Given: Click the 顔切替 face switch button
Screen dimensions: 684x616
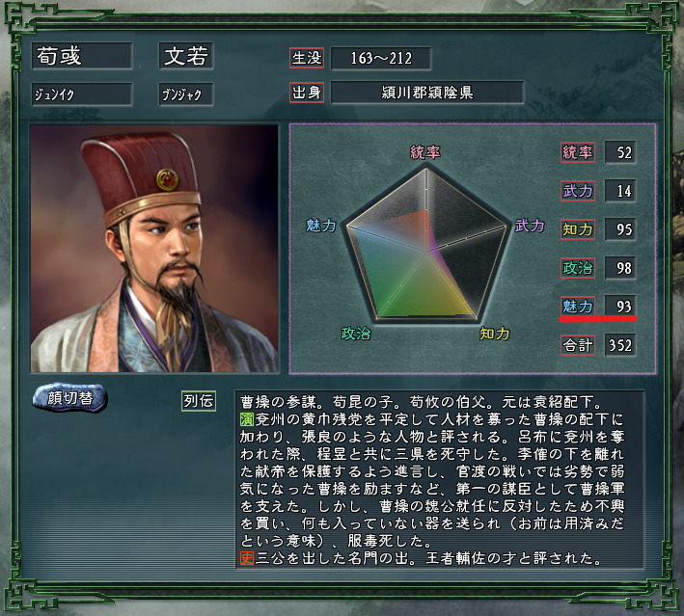Looking at the screenshot, I should pyautogui.click(x=69, y=397).
